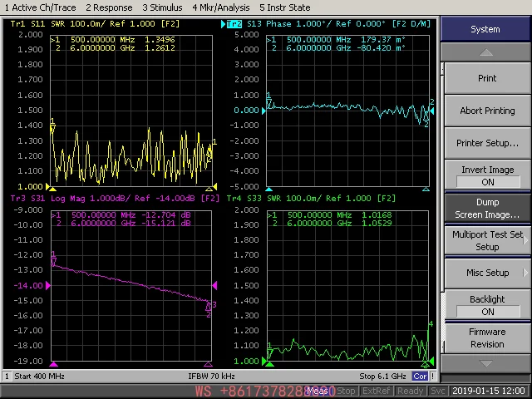Image resolution: width=532 pixels, height=399 pixels.
Task: Click Tr3 marker 1 readout -12.704 dB
Action: [x=166, y=215]
